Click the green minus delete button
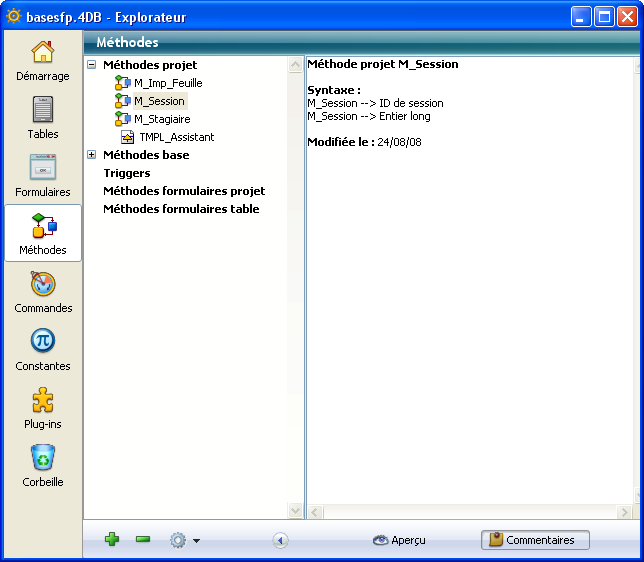Image resolution: width=644 pixels, height=562 pixels. coord(143,540)
